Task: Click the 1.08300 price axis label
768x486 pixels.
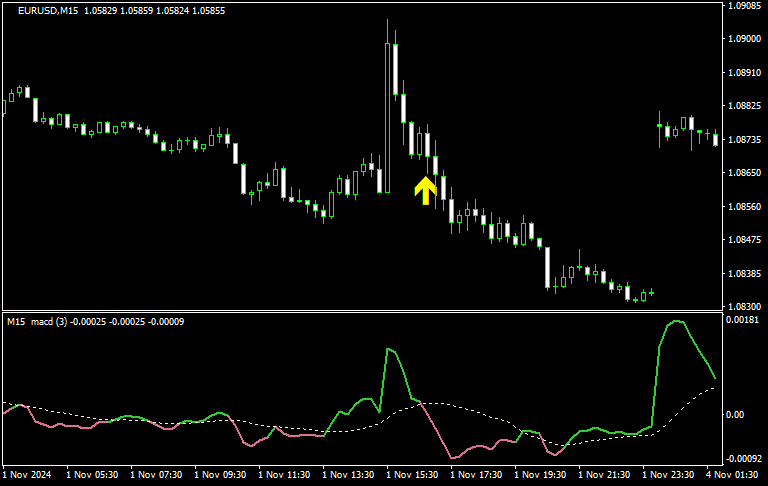Action: tap(744, 307)
